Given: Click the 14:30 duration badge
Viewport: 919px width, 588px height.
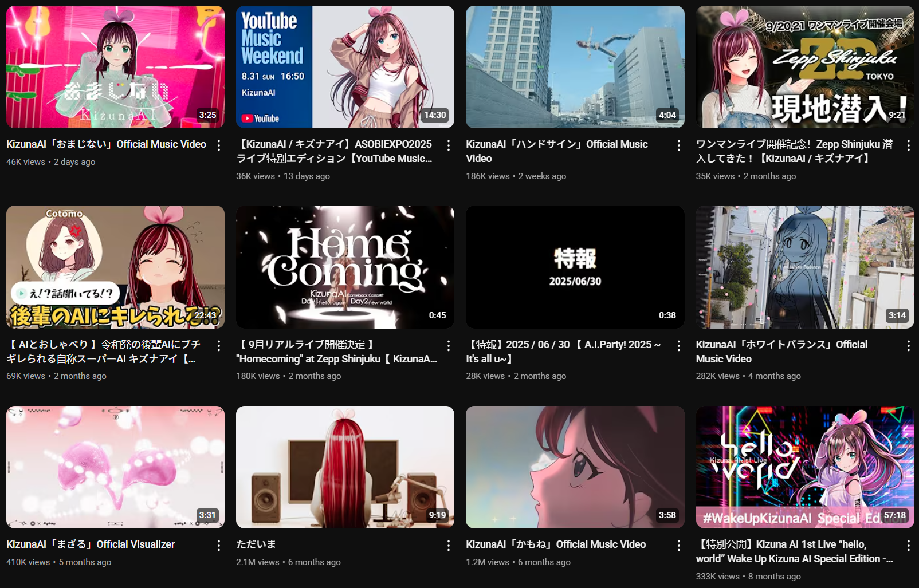Looking at the screenshot, I should (x=435, y=115).
